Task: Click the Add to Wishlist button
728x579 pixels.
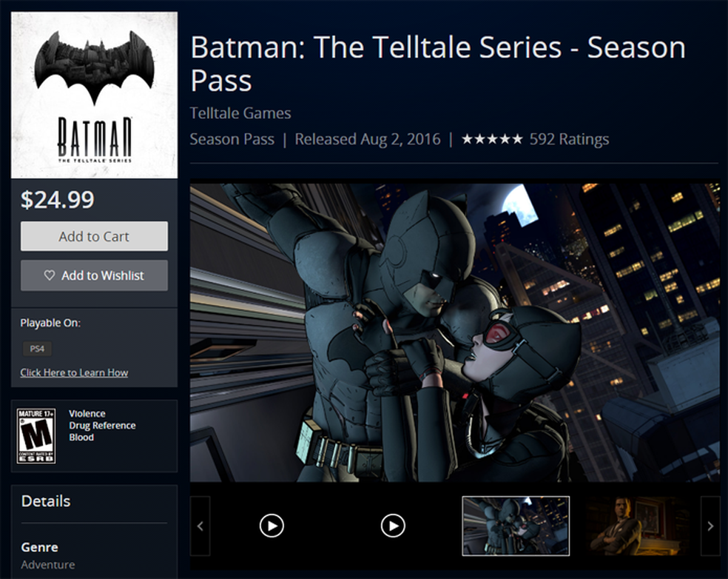Action: point(94,275)
